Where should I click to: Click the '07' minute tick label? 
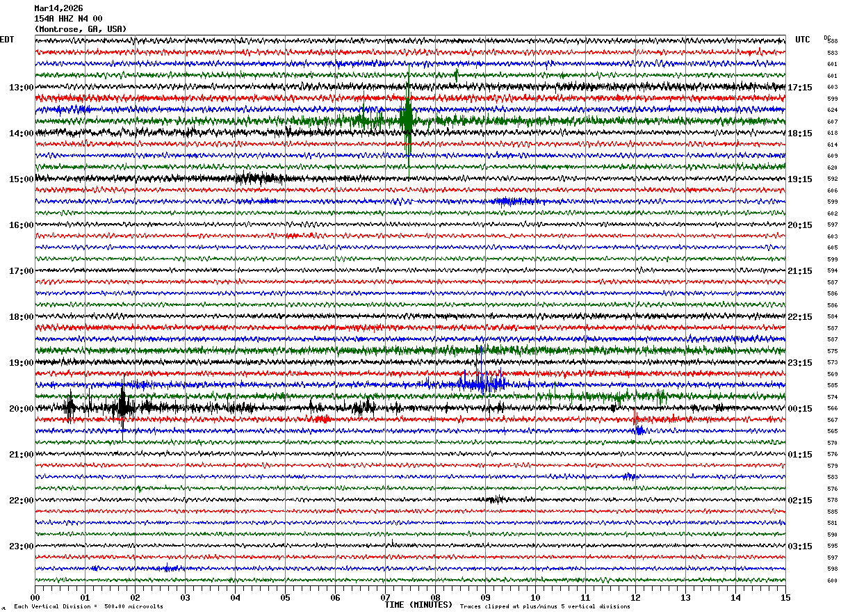click(385, 597)
